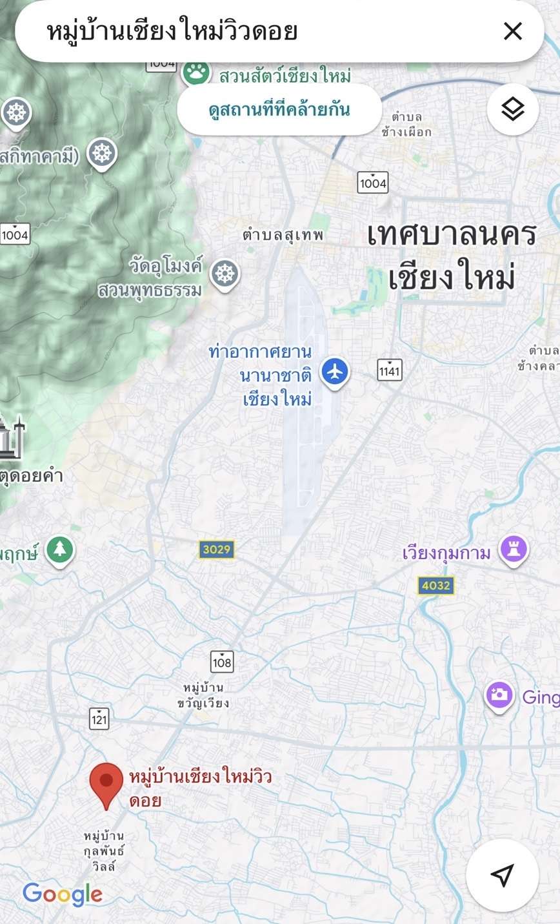Image resolution: width=560 pixels, height=924 pixels.
Task: Tap the ดูสถานที่ที่คล้ายกัน button
Action: click(x=279, y=109)
